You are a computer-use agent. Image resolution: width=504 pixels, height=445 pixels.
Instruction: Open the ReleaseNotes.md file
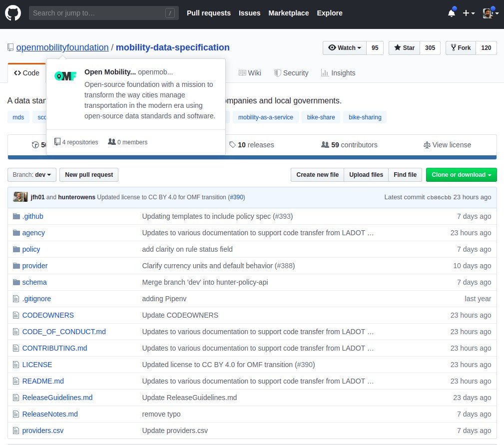(50, 414)
